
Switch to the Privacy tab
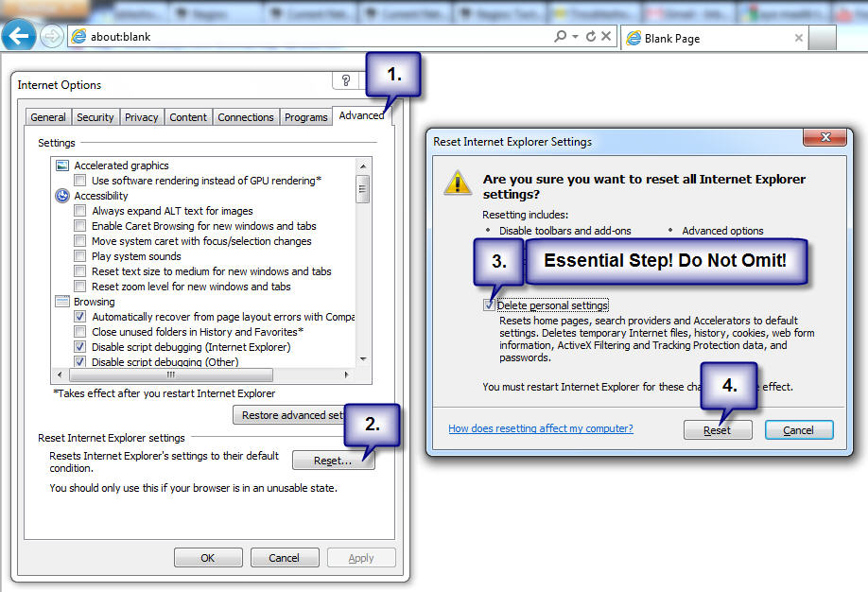pos(141,117)
